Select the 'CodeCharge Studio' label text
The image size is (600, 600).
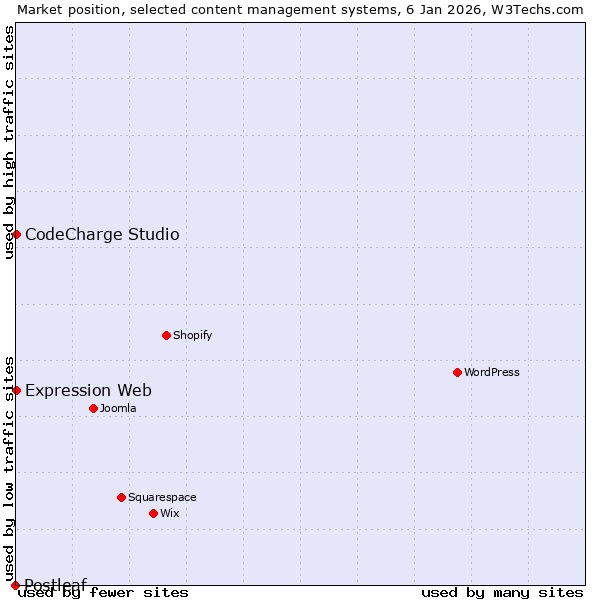[x=102, y=234]
